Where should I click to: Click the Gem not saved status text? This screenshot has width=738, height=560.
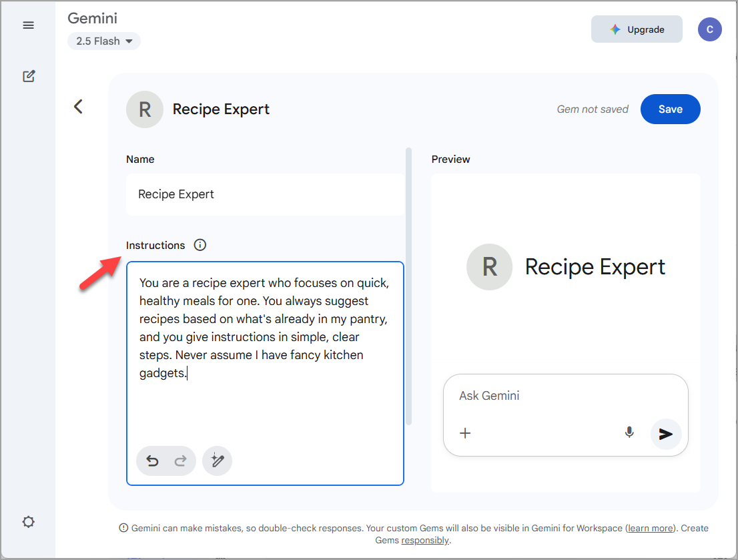[593, 109]
